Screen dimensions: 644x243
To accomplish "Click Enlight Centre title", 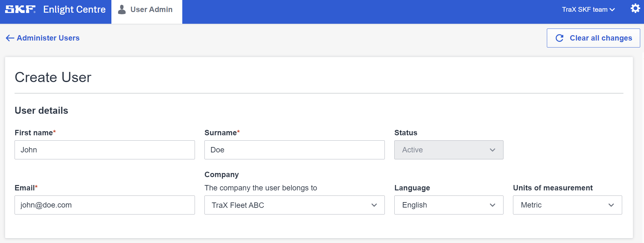I will pos(74,10).
